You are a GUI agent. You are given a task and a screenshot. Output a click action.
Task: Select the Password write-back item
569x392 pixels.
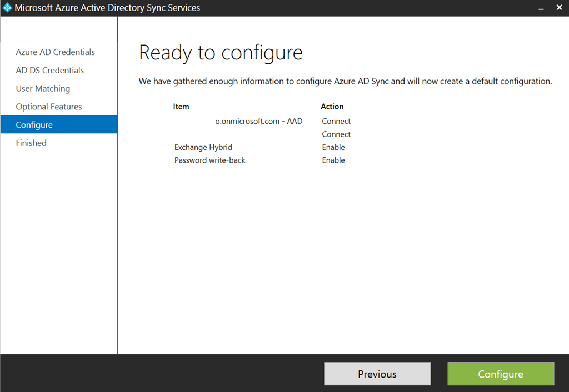[210, 160]
